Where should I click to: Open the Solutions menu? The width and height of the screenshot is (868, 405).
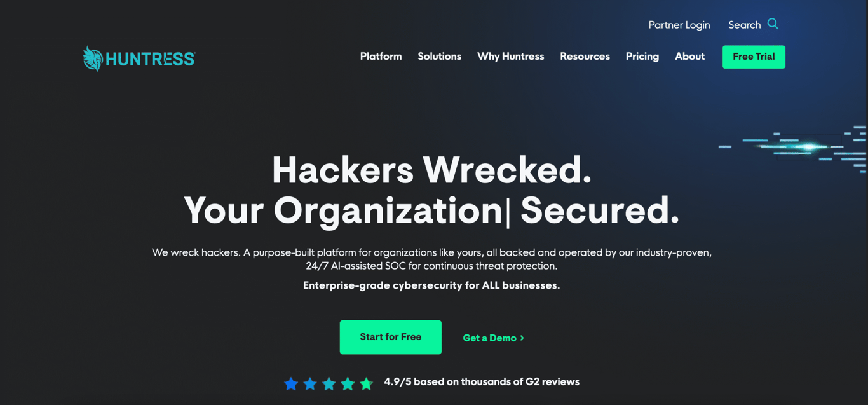click(x=439, y=57)
